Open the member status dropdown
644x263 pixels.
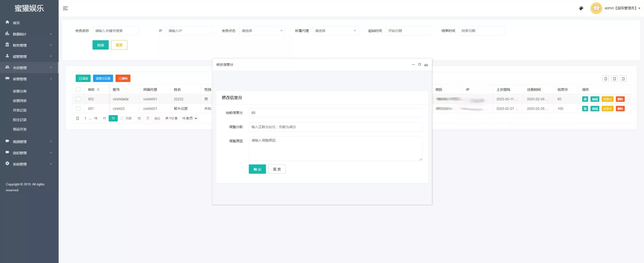(x=262, y=31)
